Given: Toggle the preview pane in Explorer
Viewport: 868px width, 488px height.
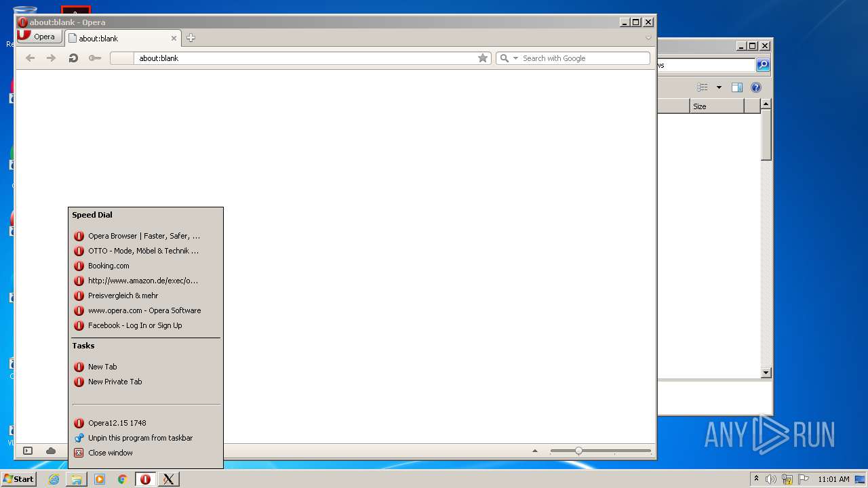Looking at the screenshot, I should point(737,87).
